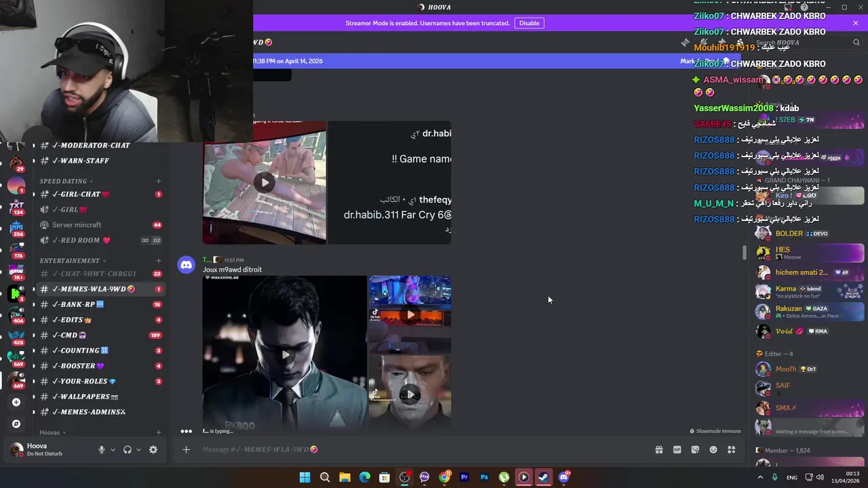
Task: Play the upper-right TikTok video thumbnail
Action: point(410,314)
